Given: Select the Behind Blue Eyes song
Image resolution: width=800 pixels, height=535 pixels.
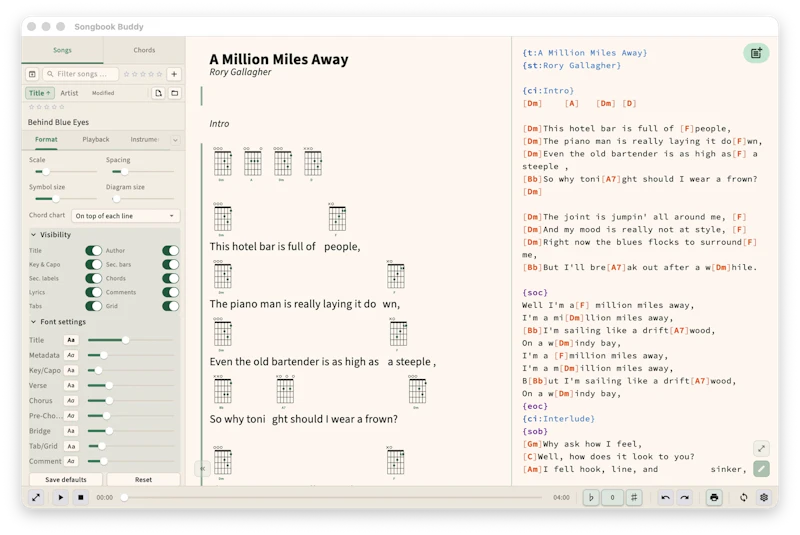Looking at the screenshot, I should 58,122.
